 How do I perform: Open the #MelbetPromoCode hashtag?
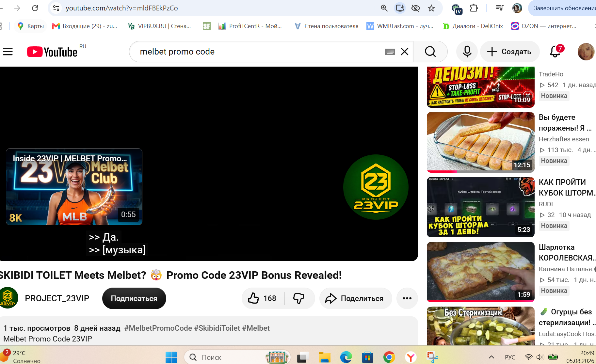[x=158, y=328]
